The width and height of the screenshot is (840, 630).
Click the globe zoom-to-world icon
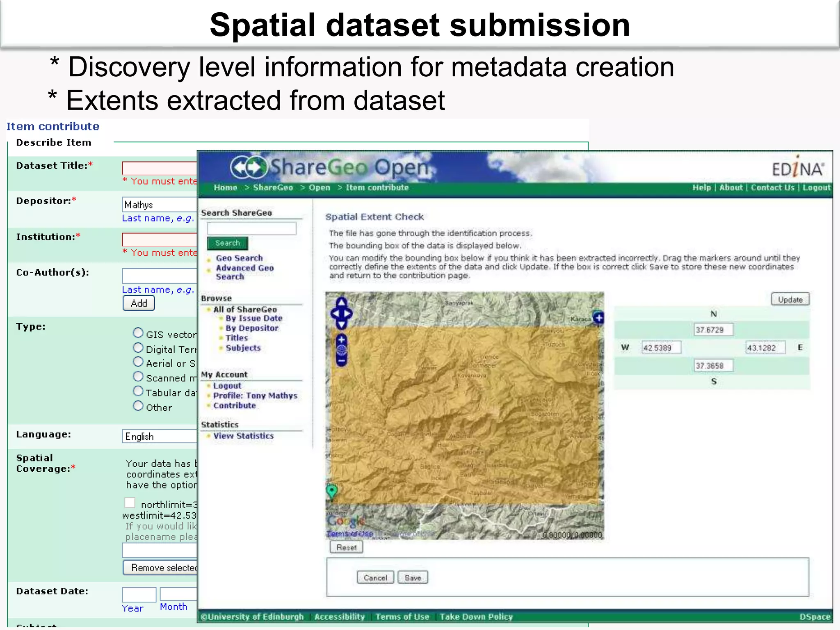342,350
